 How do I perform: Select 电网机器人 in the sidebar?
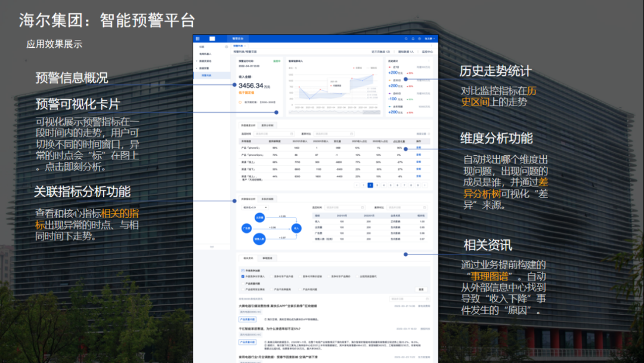205,54
